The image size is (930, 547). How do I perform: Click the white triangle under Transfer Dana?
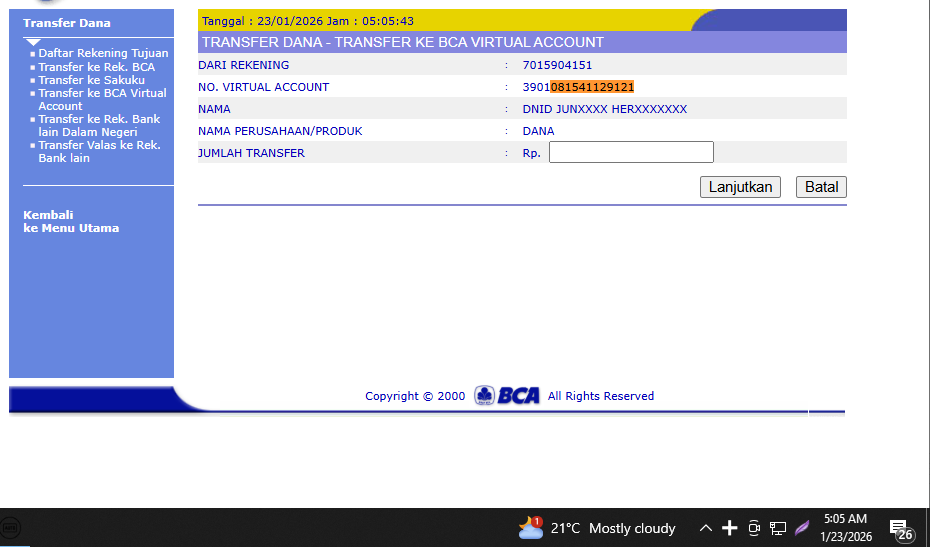(33, 42)
